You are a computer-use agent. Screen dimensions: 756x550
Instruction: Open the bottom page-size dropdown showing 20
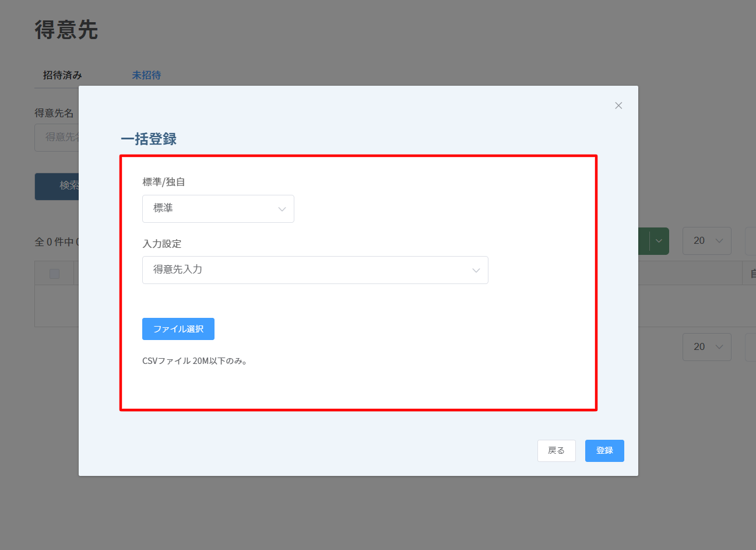[707, 347]
